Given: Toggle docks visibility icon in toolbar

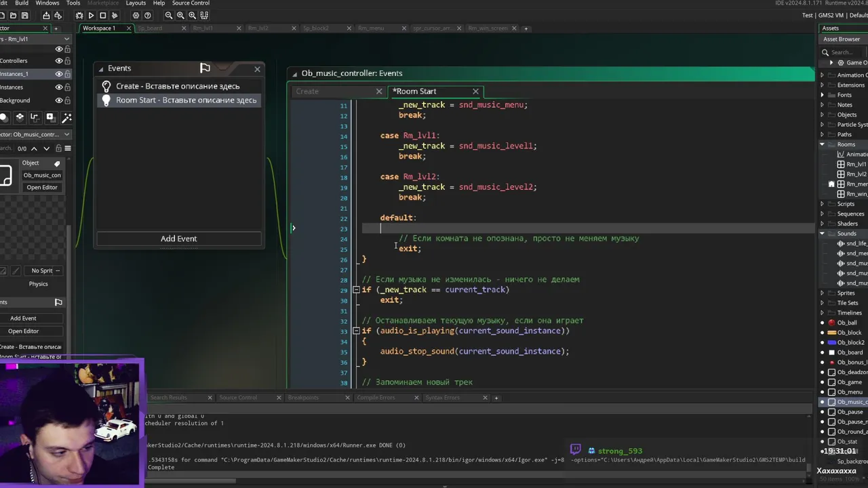Looking at the screenshot, I should pos(204,15).
